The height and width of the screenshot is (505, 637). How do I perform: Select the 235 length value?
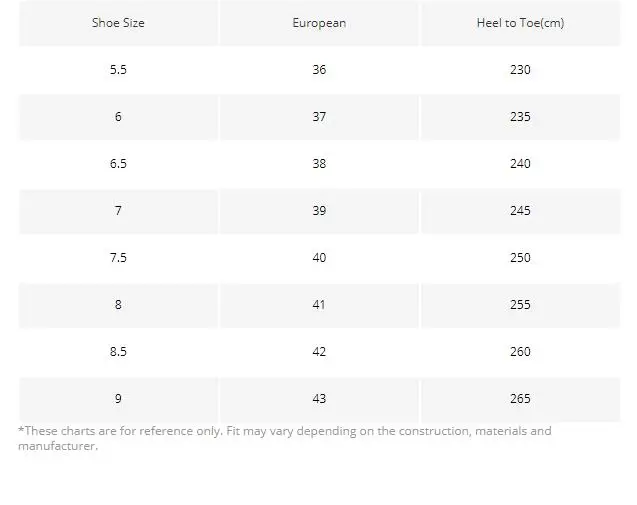pos(520,117)
